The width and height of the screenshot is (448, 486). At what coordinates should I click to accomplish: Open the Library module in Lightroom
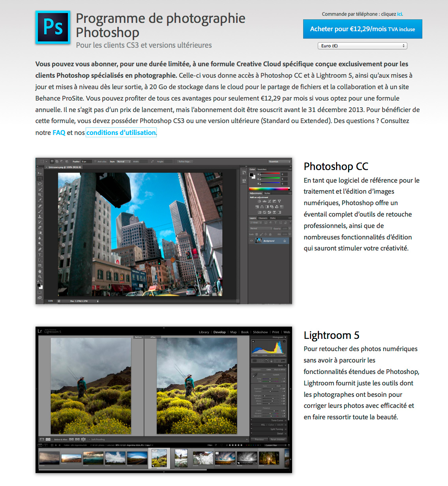coord(204,332)
